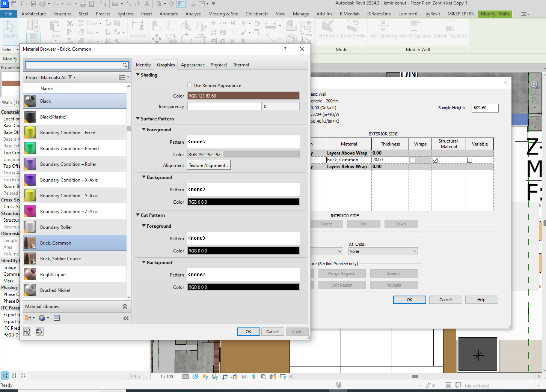Click the brown Shading color swatch
Viewport: 546px width, 392px height.
(x=243, y=96)
